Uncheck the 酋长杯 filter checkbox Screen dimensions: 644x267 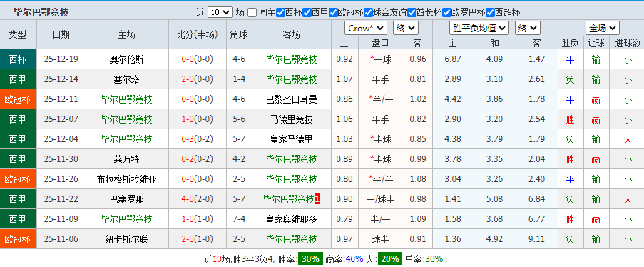tap(412, 12)
